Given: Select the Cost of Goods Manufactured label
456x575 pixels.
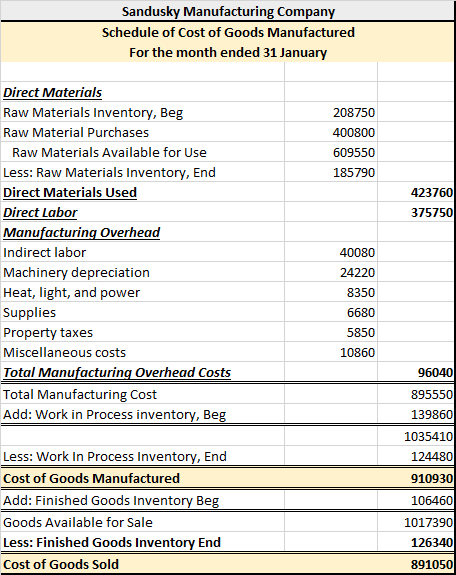Looking at the screenshot, I should tap(91, 478).
